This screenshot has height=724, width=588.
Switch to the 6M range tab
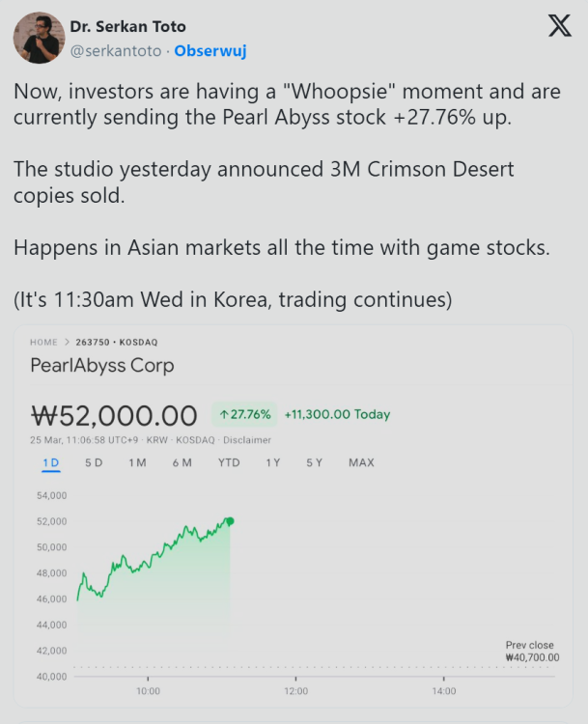pyautogui.click(x=182, y=462)
